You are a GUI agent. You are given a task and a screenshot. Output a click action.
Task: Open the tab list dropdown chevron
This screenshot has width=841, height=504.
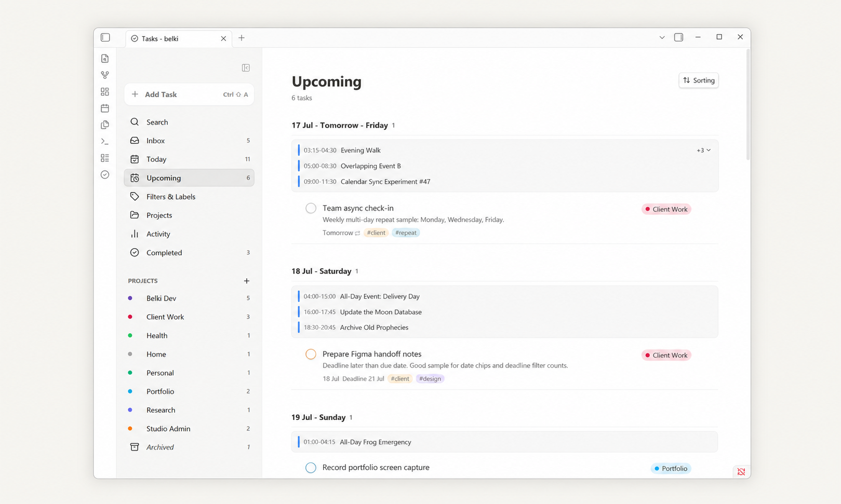pyautogui.click(x=662, y=37)
